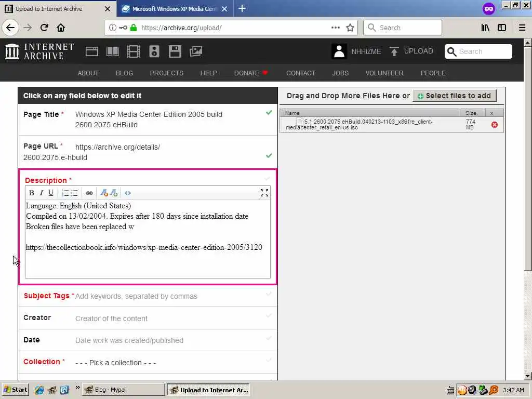Open Blog - Mypal taskbar window
Image resolution: width=532 pixels, height=399 pixels.
(x=124, y=390)
